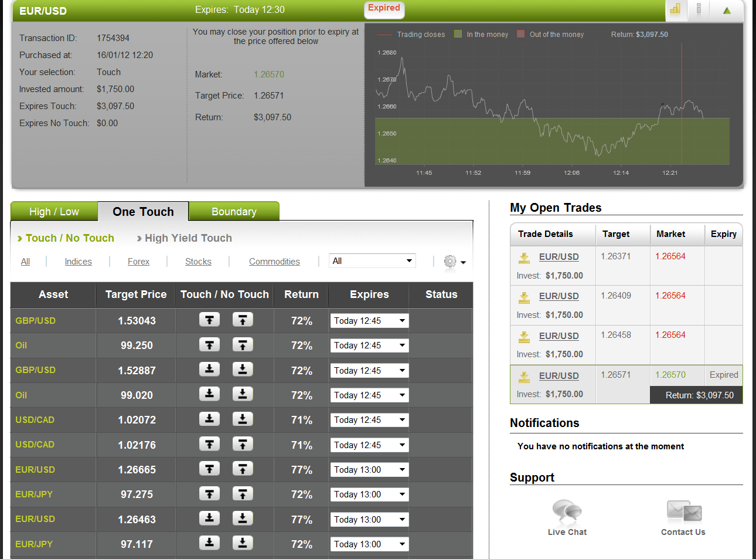This screenshot has width=756, height=559.
Task: Switch to the High / Low tab
Action: click(x=54, y=211)
